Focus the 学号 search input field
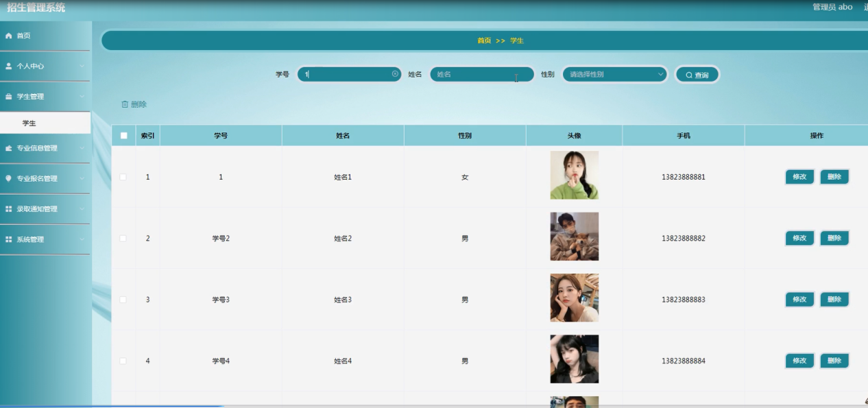The height and width of the screenshot is (408, 868). (x=349, y=74)
